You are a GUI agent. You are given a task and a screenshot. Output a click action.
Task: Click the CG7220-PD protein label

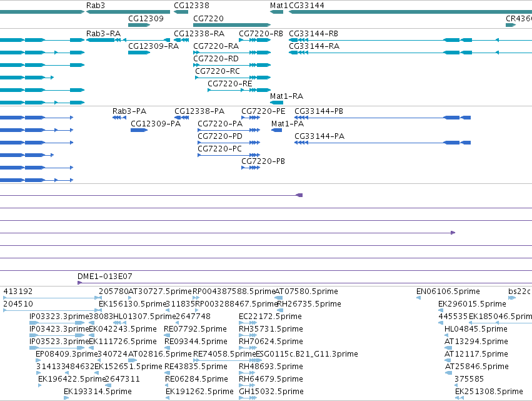pyautogui.click(x=220, y=136)
